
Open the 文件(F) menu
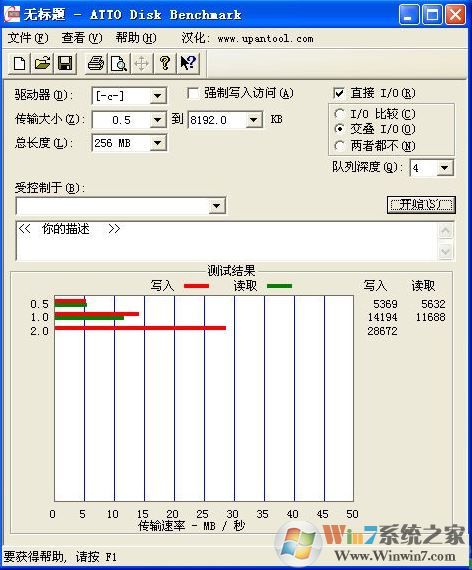click(28, 38)
